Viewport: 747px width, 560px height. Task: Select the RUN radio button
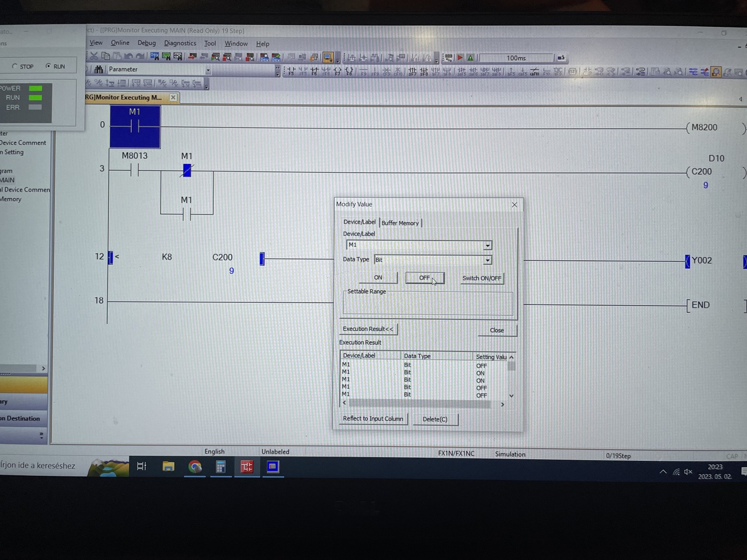pos(48,66)
